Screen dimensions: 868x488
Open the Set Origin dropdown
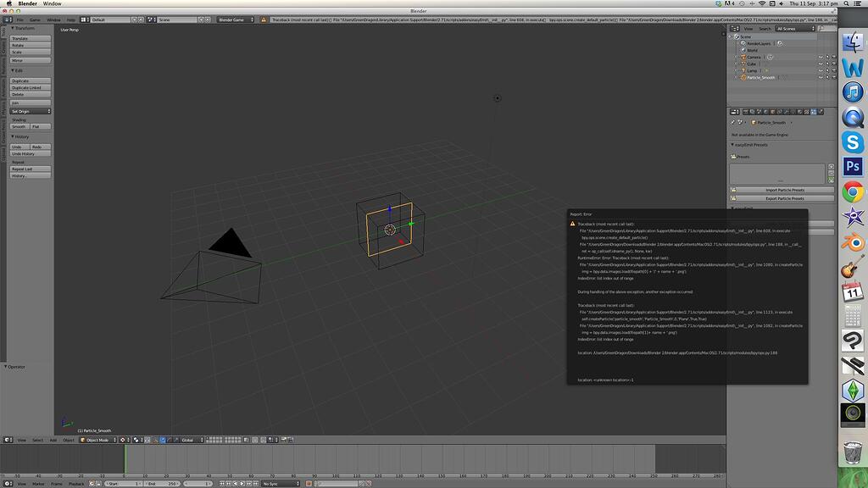pos(31,111)
